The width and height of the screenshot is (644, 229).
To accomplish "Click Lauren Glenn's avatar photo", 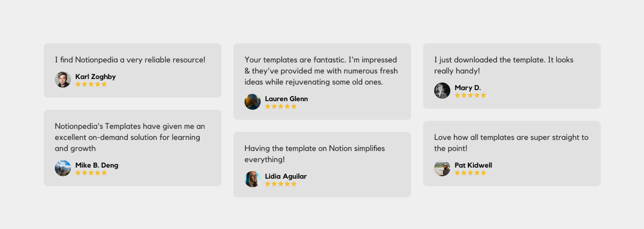I will click(253, 102).
